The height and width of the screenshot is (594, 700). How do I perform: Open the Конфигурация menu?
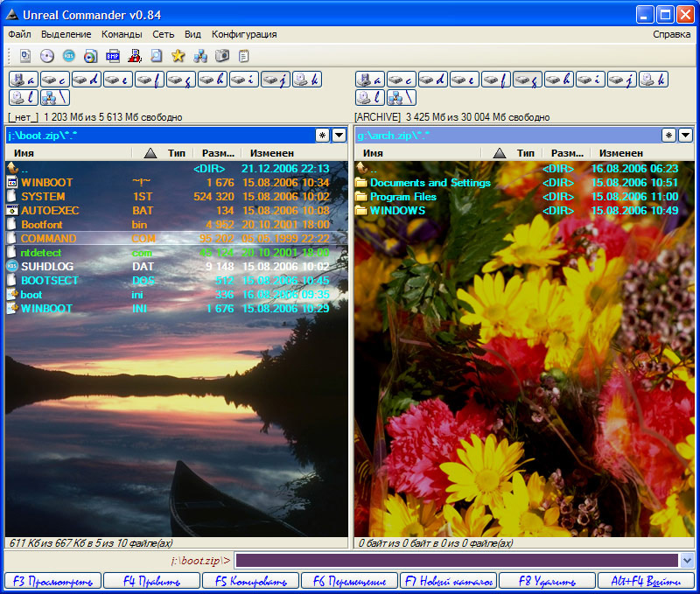(244, 34)
